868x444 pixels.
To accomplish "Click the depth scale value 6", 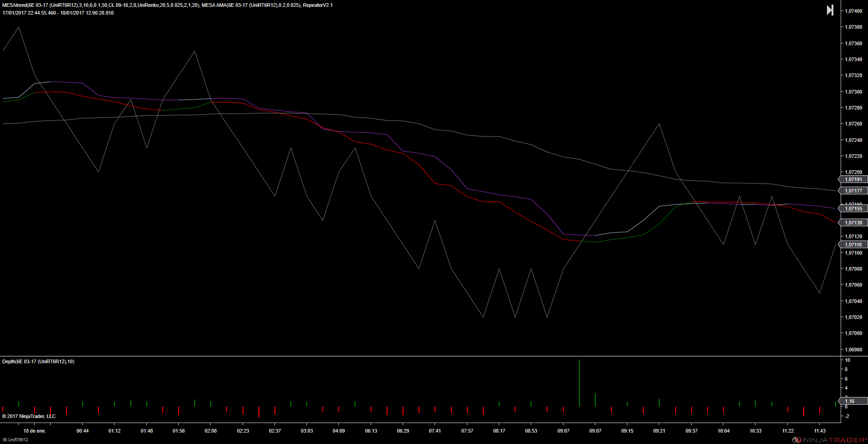I will pos(846,379).
